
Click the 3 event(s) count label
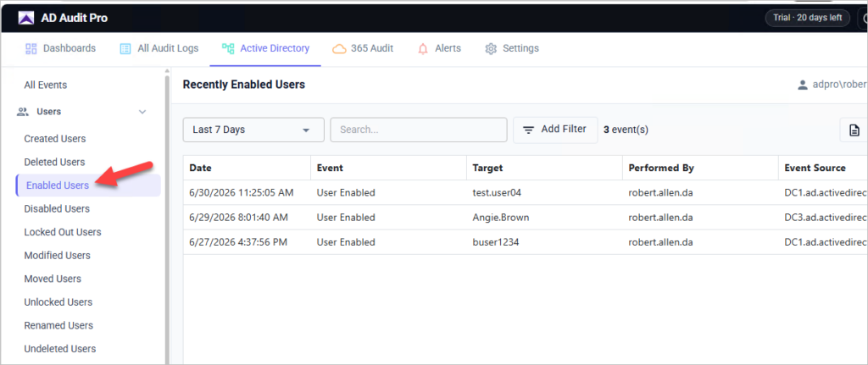(626, 130)
